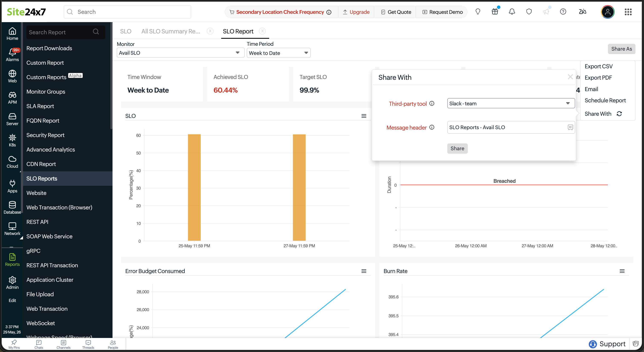The image size is (644, 352).
Task: Click the Message header input field
Action: [x=511, y=127]
